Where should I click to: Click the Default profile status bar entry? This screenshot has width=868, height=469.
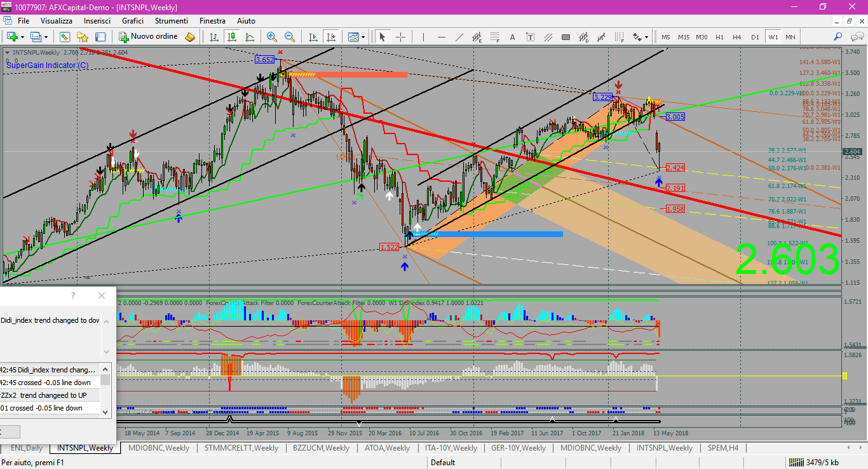[443, 463]
